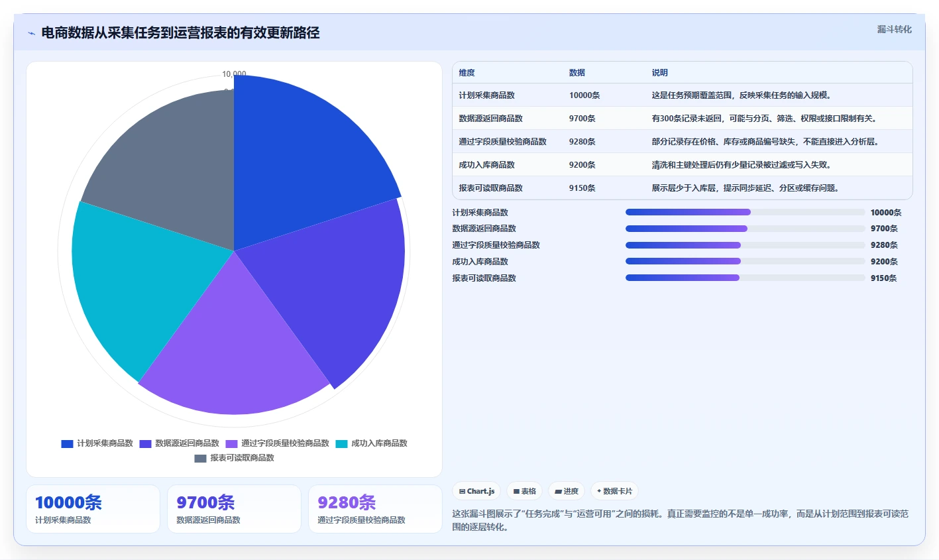The width and height of the screenshot is (939, 560).
Task: Click table value 9280条
Action: coord(582,142)
